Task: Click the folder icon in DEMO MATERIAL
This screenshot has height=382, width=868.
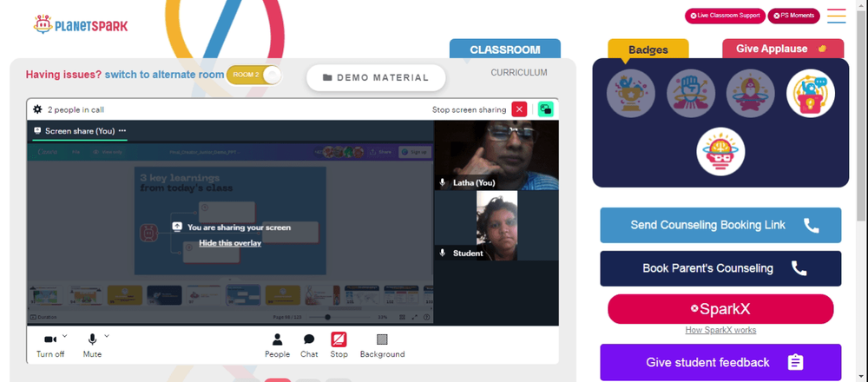Action: [x=327, y=77]
